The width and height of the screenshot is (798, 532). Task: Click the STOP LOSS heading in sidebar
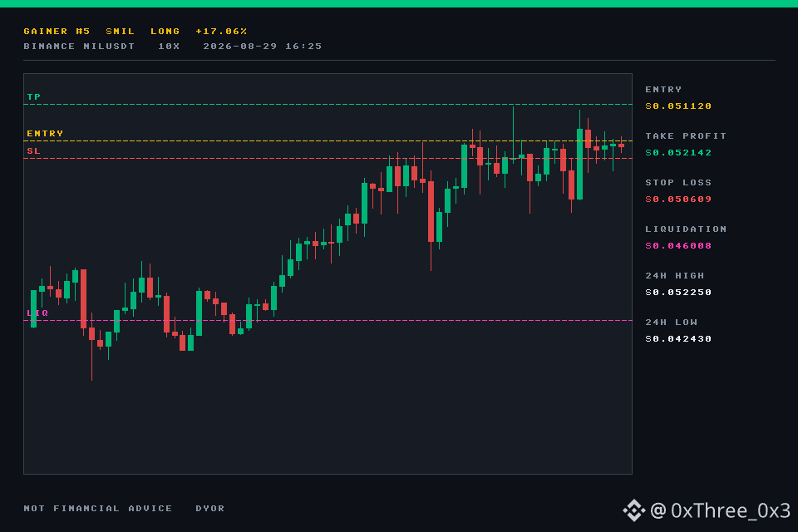point(678,182)
